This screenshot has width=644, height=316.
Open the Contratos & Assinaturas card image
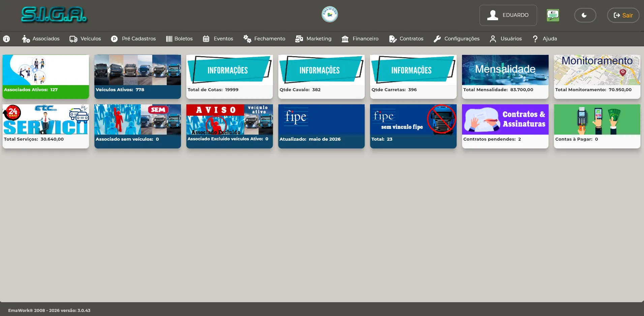(x=505, y=119)
